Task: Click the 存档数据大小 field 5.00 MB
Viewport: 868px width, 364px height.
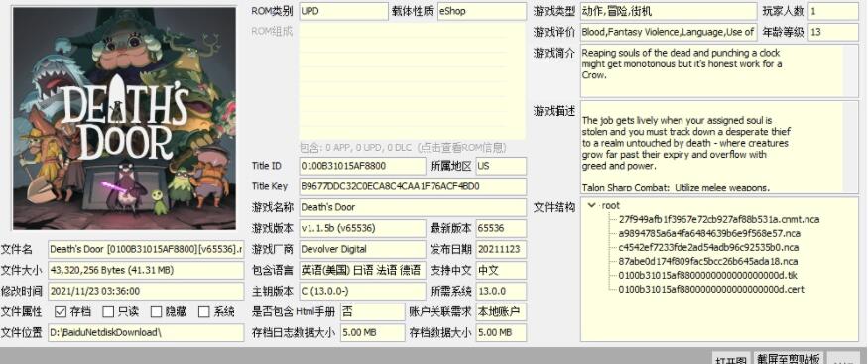Action: [501, 332]
